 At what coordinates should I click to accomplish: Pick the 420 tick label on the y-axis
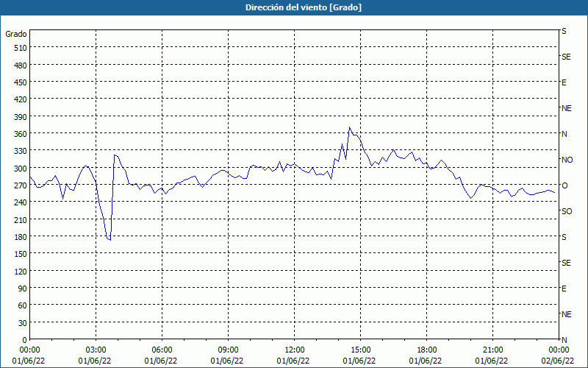coord(21,99)
